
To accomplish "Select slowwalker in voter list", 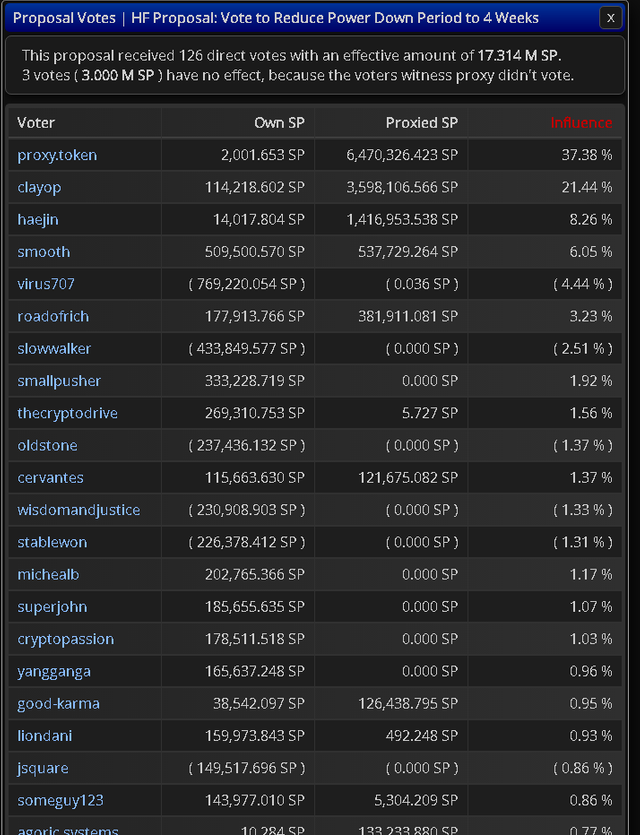I will click(54, 348).
